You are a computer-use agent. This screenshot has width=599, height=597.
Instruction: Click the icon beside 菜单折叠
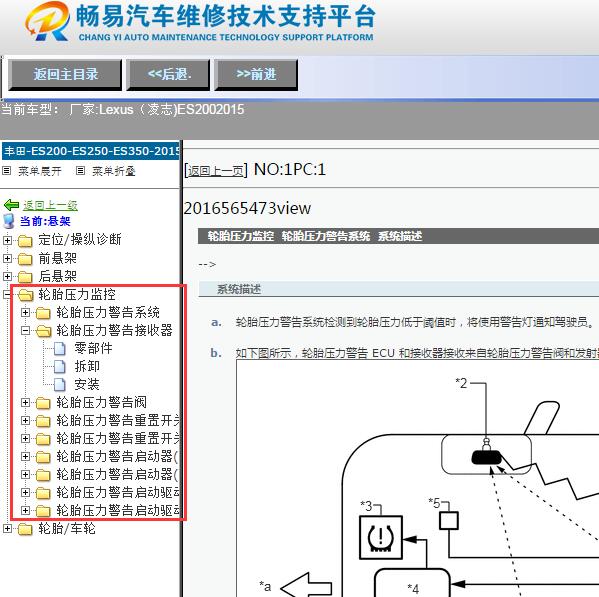point(80,171)
